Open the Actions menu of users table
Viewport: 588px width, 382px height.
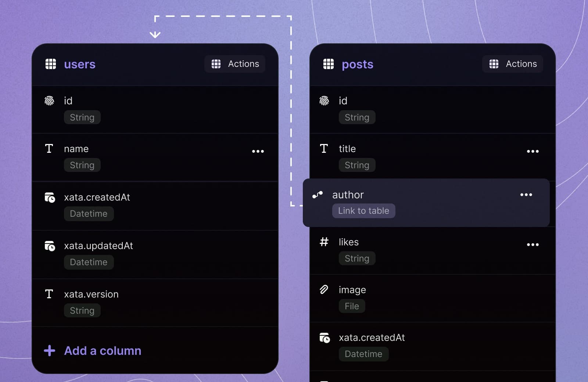tap(235, 64)
